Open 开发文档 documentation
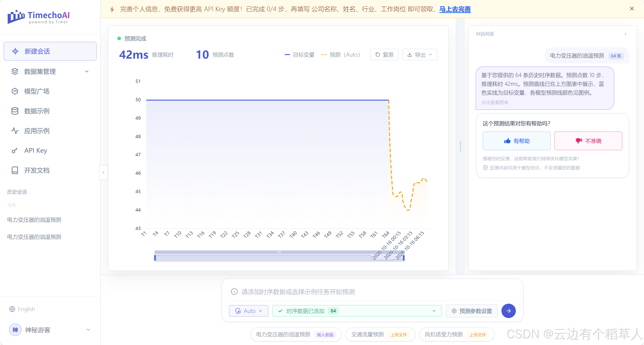This screenshot has width=644, height=345. [50, 170]
